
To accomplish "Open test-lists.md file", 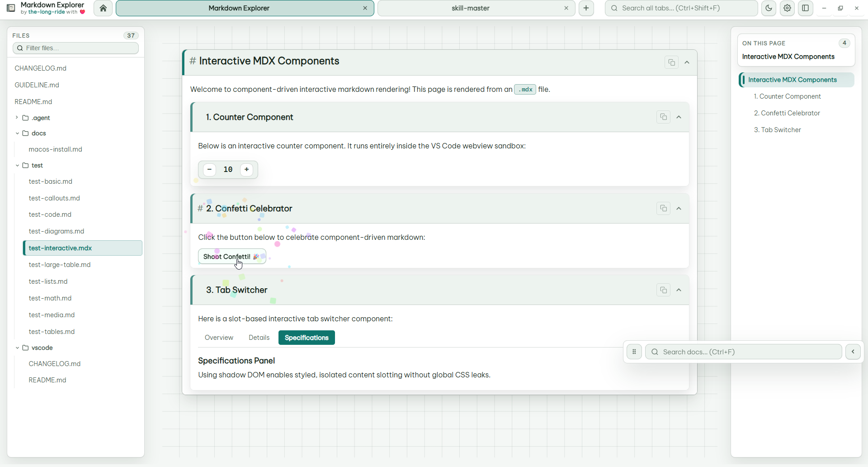I will pyautogui.click(x=48, y=281).
